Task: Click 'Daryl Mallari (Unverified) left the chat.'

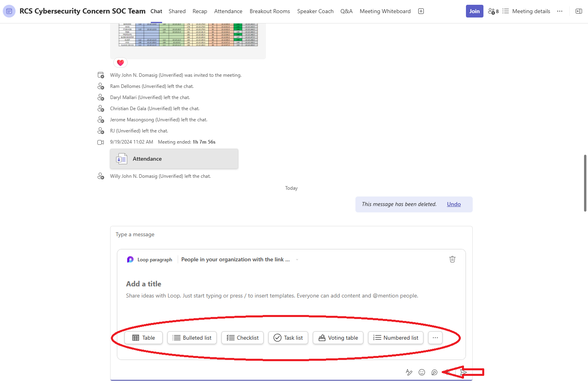Action: pos(150,97)
